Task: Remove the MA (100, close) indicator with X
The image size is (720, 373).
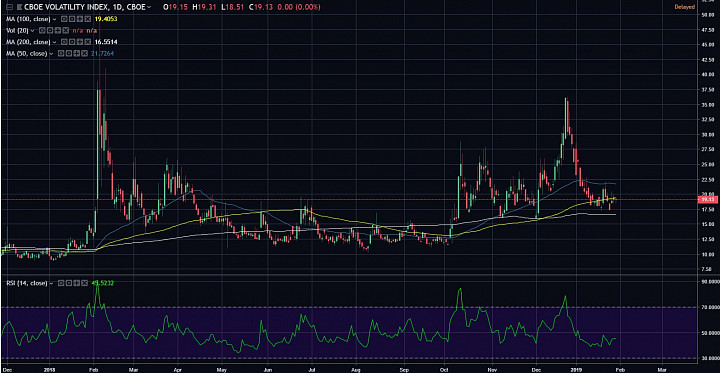Action: point(87,19)
